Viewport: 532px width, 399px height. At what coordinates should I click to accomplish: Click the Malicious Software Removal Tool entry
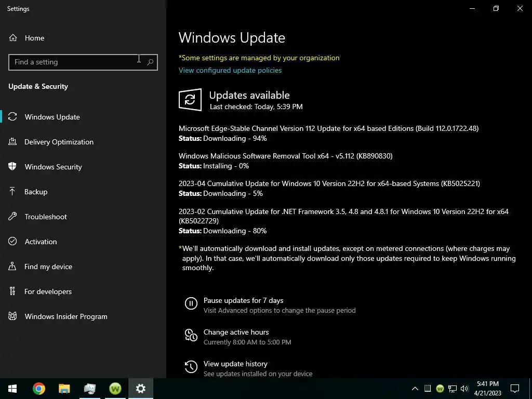point(285,156)
